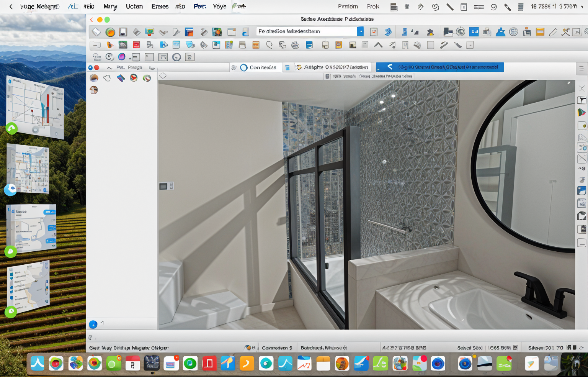Viewport: 588px width, 377px height.
Task: Toggle the blue radio button in left panel header
Action: click(91, 67)
